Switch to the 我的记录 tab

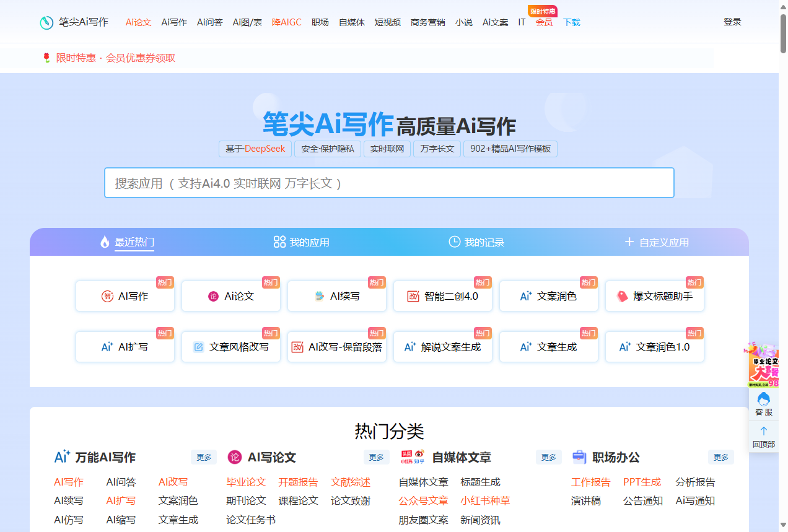point(476,242)
